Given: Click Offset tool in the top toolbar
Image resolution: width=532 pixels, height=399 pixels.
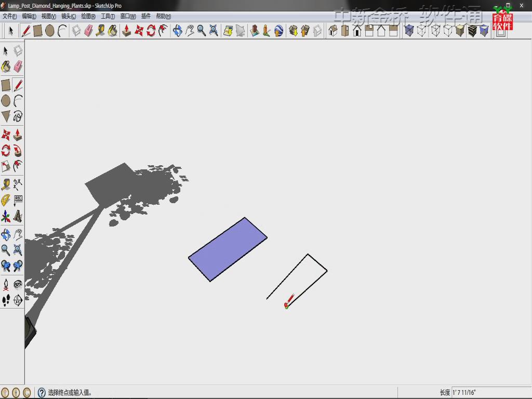Looking at the screenshot, I should click(x=164, y=31).
